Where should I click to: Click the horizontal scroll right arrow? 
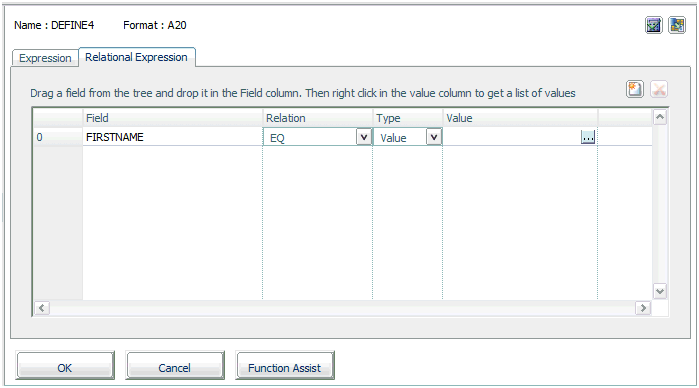click(643, 308)
